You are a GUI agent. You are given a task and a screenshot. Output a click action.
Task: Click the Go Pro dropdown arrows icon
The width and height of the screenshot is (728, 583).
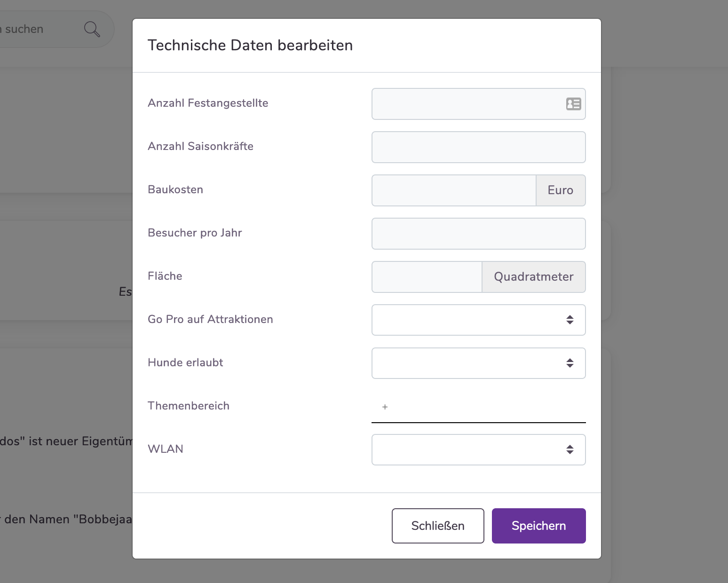(x=570, y=320)
